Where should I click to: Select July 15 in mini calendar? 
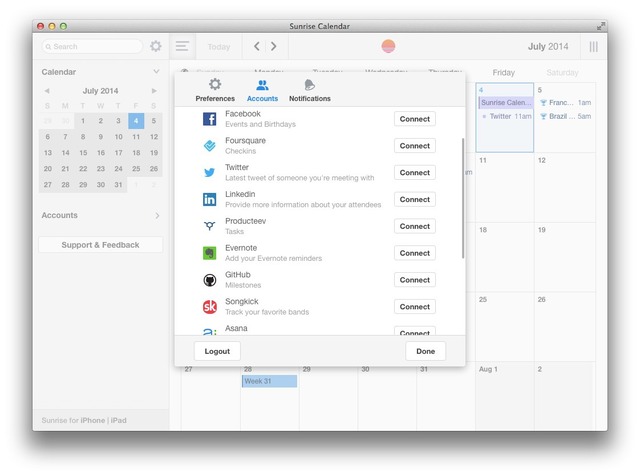pos(83,153)
